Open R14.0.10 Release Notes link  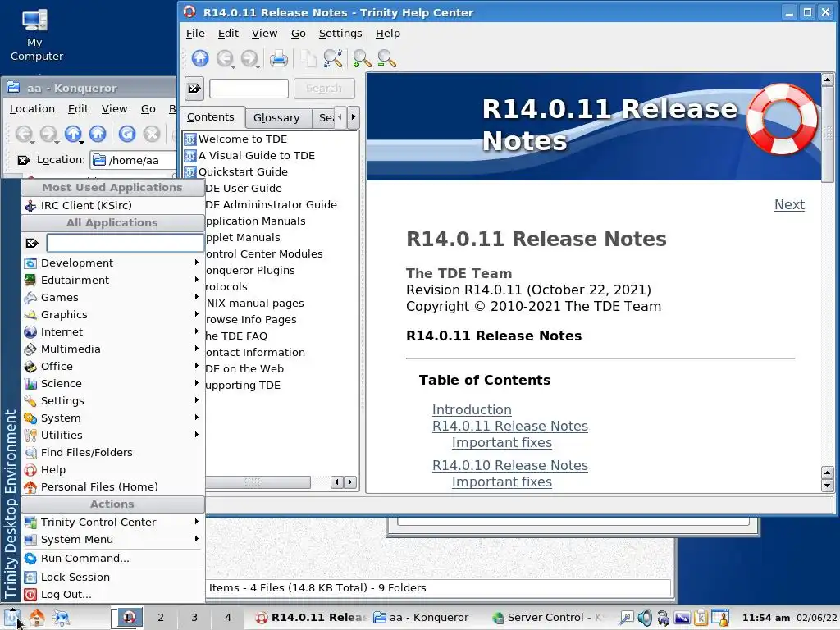coord(510,466)
